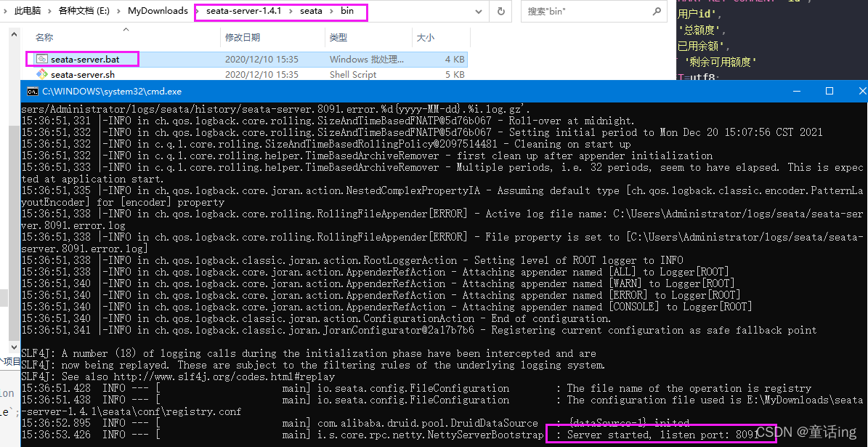Select the seata-server.sh file name

pos(83,74)
